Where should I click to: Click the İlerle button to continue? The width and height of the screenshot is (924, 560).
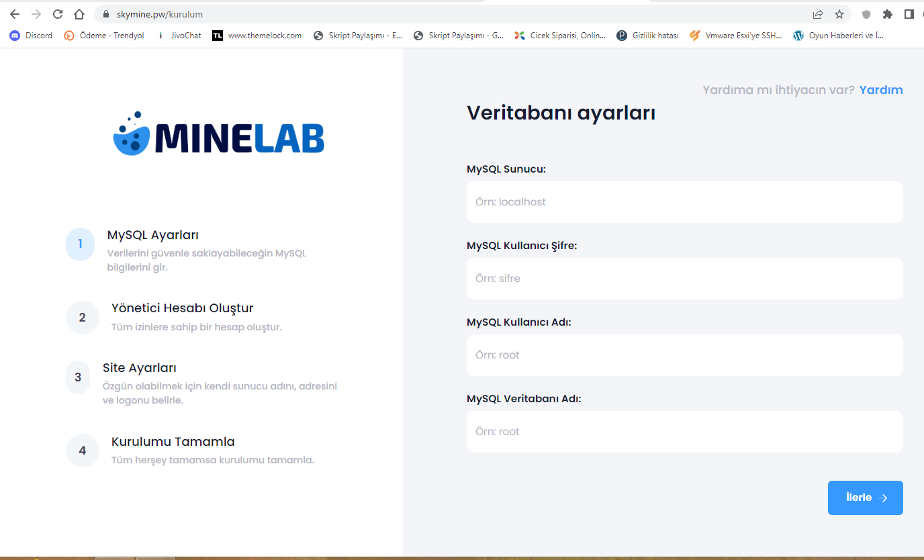coord(866,498)
